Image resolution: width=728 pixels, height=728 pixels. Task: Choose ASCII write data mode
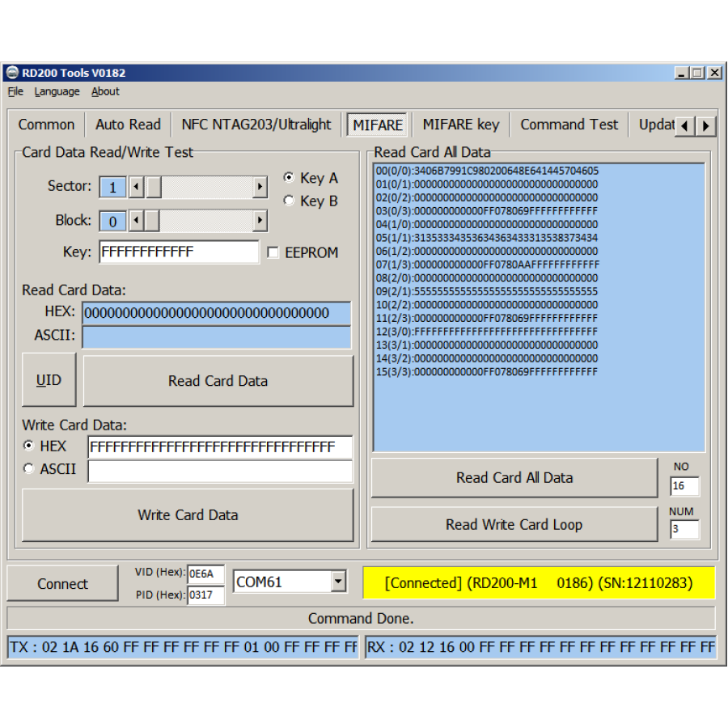(29, 468)
